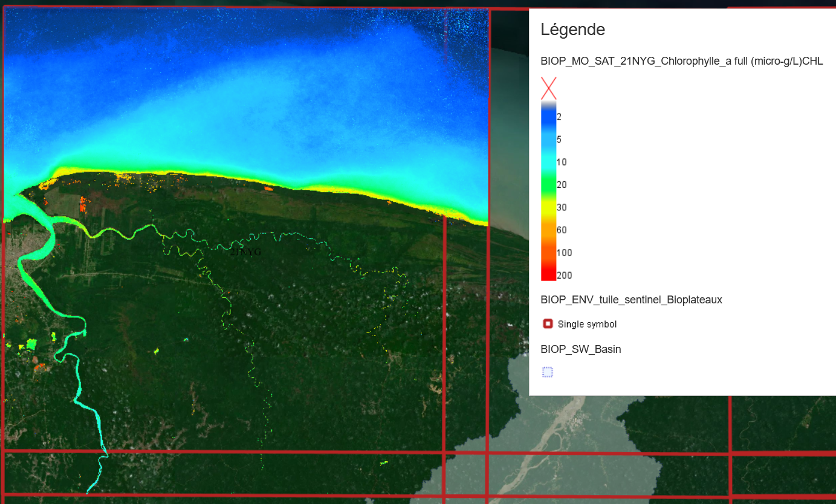Click the grey top of the color ramp
The image size is (836, 504).
[548, 104]
